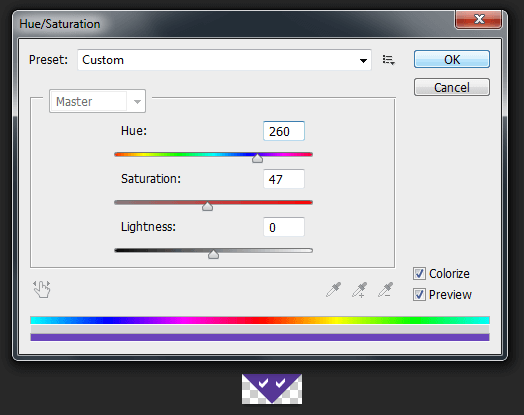Open the Preset dropdown showing Custom
524x415 pixels.
tap(224, 60)
